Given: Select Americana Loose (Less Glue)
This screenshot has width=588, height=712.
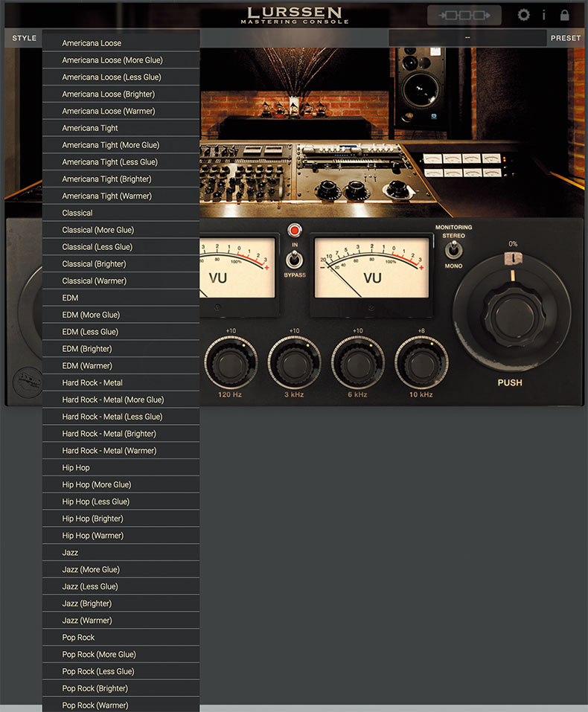Looking at the screenshot, I should [x=121, y=77].
